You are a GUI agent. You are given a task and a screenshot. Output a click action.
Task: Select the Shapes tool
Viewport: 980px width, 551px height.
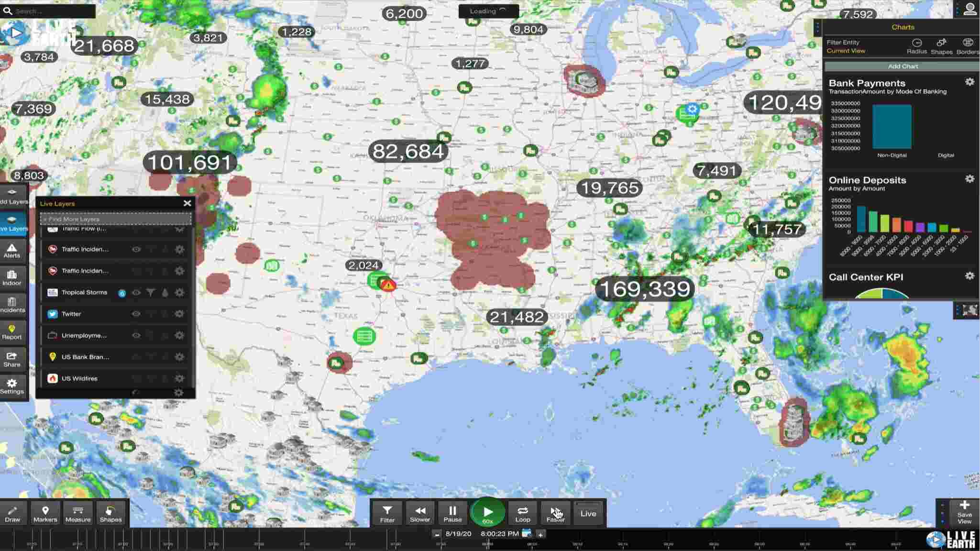click(x=110, y=513)
